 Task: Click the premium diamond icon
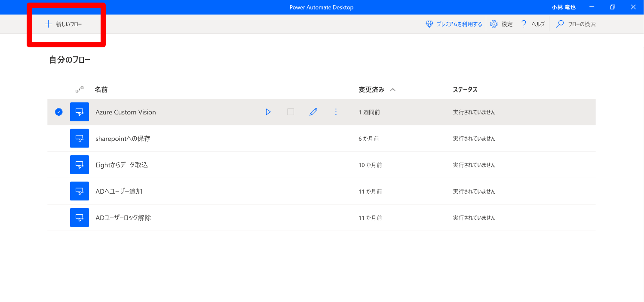tap(429, 24)
